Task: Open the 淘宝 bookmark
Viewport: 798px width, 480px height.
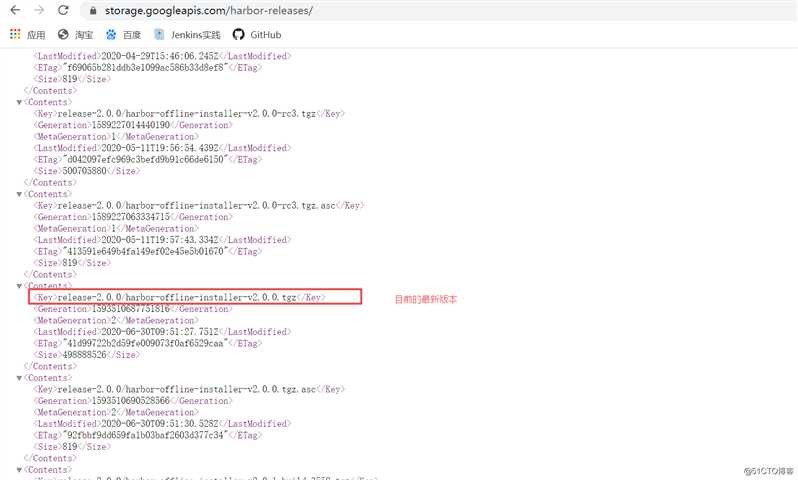Action: [x=75, y=35]
